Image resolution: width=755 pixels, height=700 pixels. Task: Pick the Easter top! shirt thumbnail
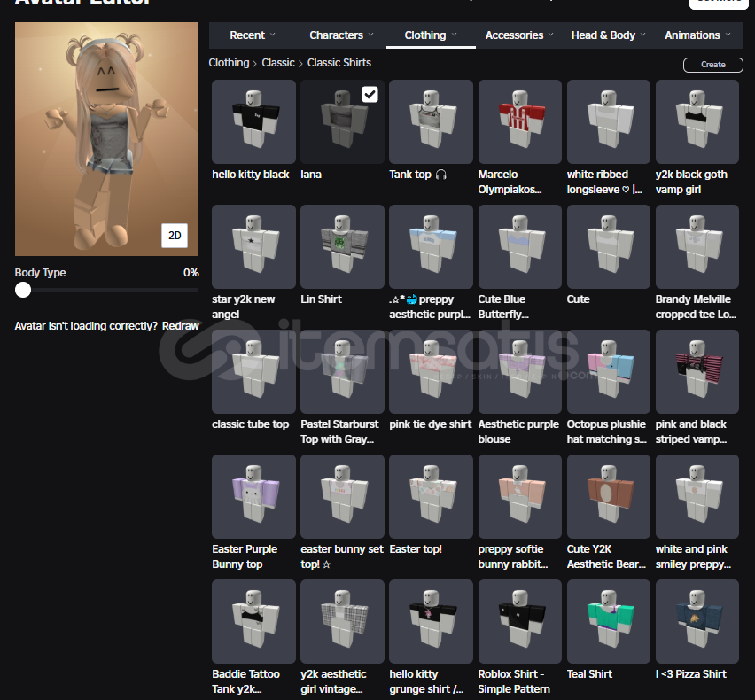pos(431,496)
